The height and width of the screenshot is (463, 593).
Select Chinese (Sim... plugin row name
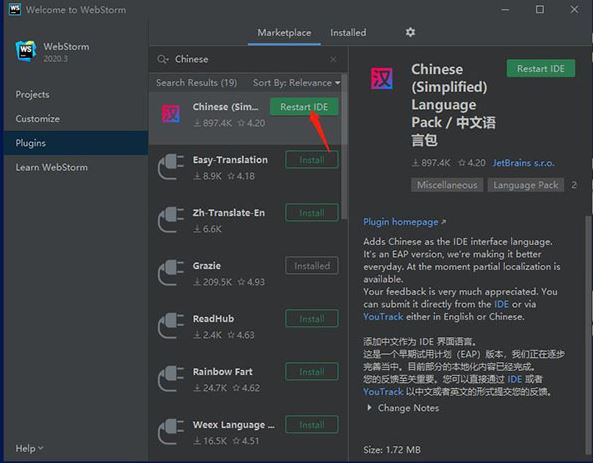click(x=225, y=107)
